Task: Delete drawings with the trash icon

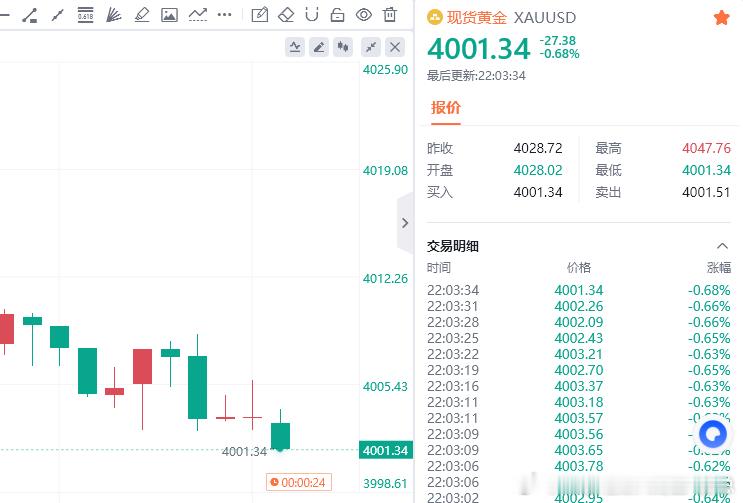Action: [390, 15]
